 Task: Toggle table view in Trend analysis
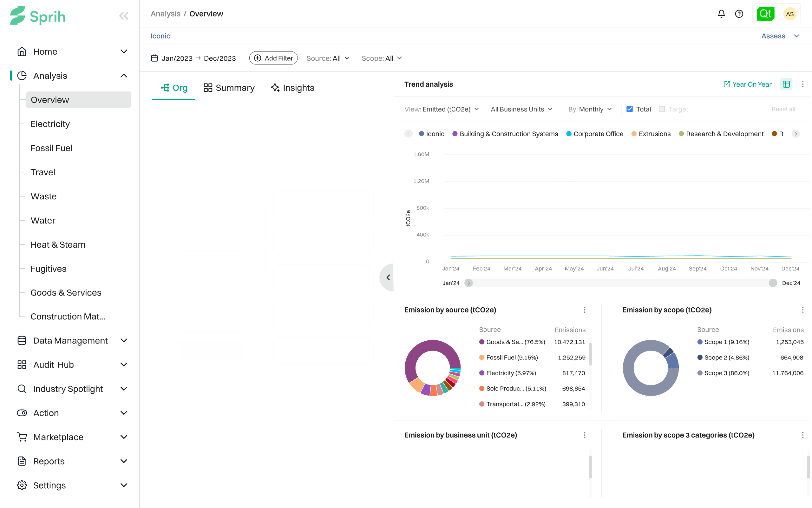tap(786, 84)
